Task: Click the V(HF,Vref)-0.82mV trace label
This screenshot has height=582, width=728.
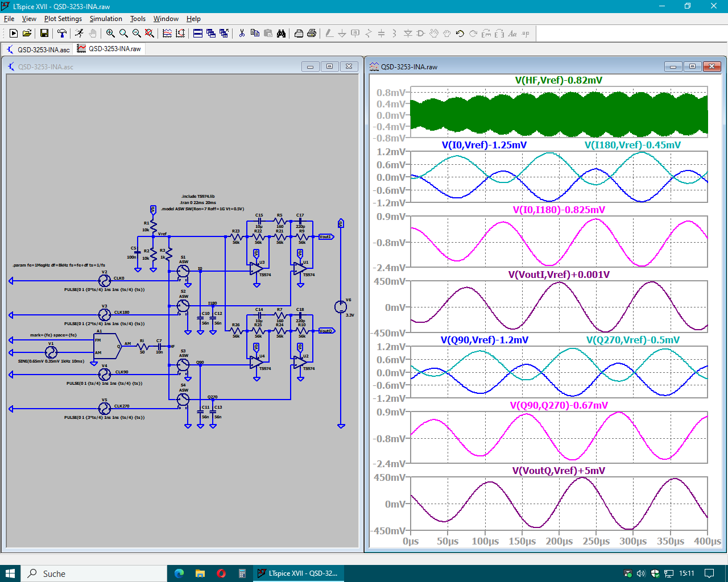Action: coord(559,80)
